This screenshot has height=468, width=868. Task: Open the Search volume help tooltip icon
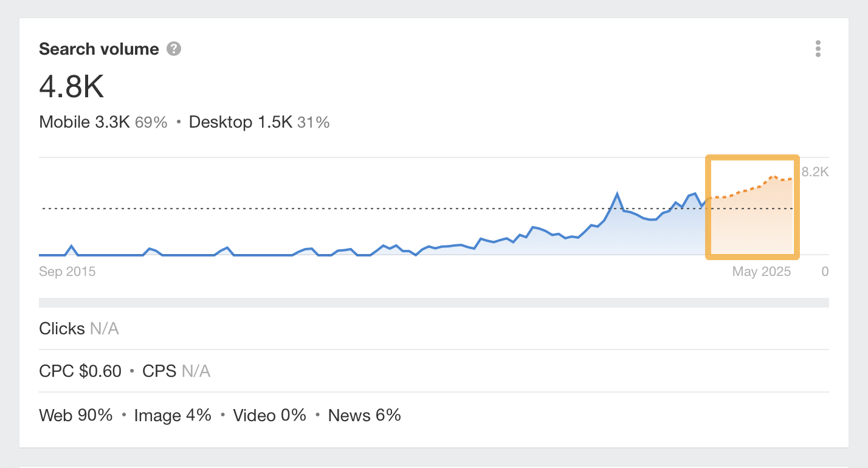tap(173, 49)
